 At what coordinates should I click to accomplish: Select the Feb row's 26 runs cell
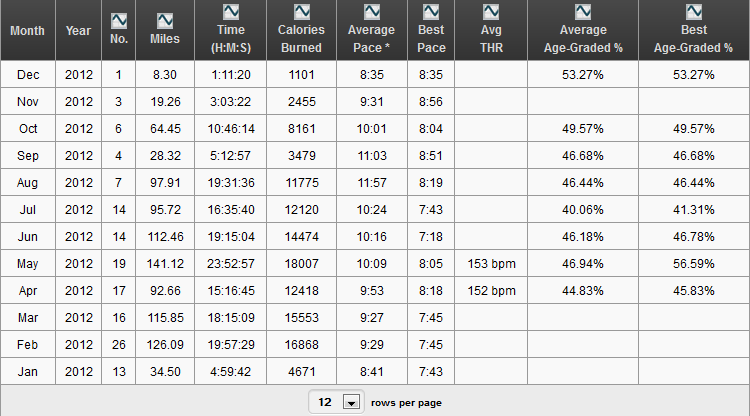click(x=119, y=345)
